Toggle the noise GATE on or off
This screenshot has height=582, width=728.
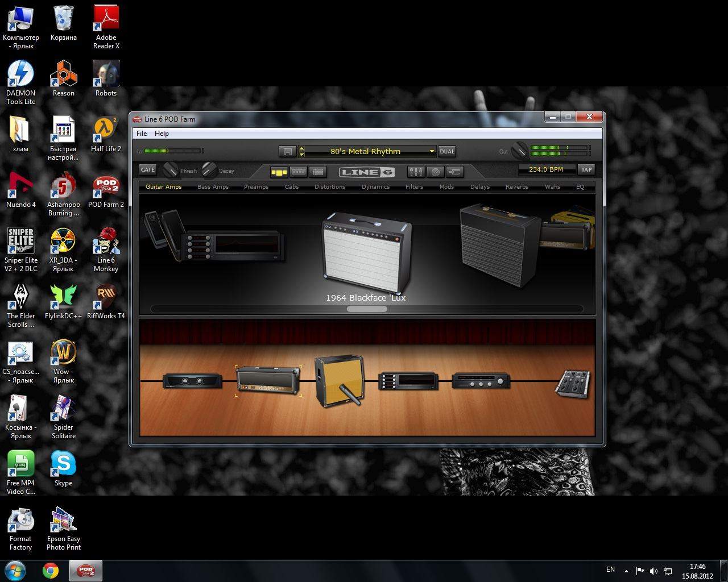point(147,169)
